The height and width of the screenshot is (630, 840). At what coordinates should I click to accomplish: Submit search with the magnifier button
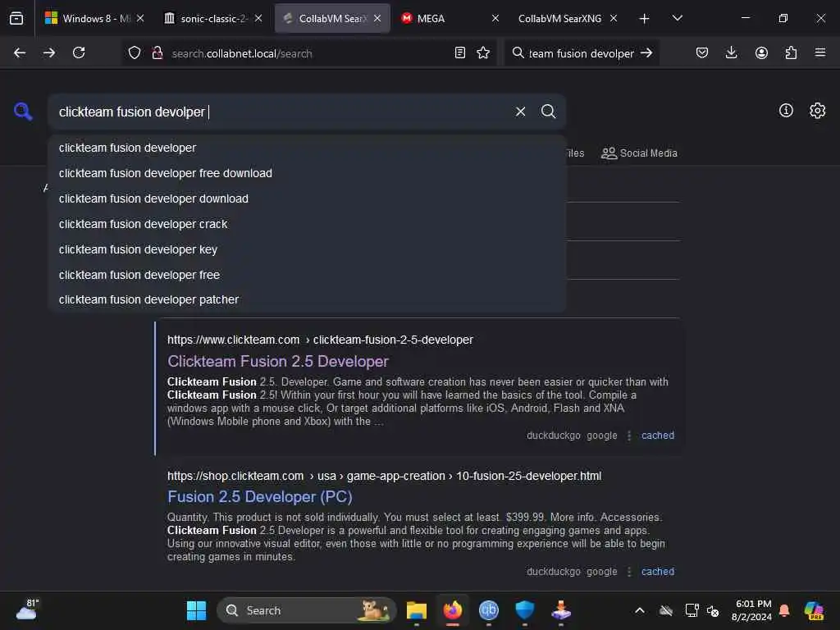(548, 112)
